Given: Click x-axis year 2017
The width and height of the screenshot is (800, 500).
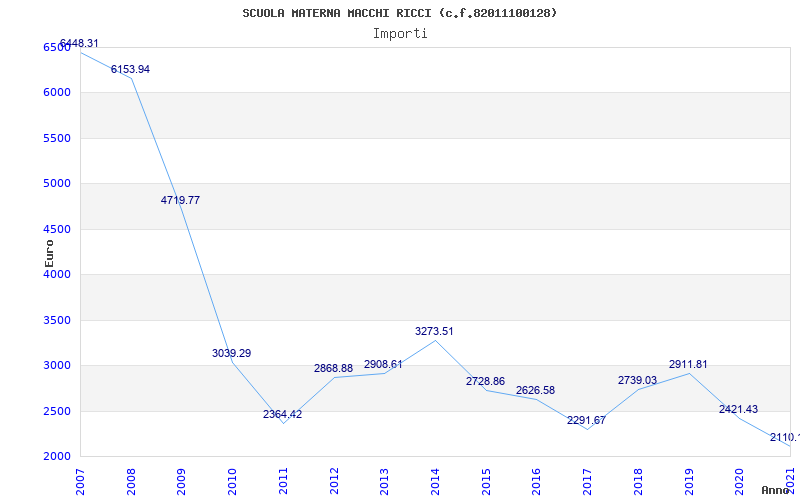Looking at the screenshot, I should coord(587,481).
